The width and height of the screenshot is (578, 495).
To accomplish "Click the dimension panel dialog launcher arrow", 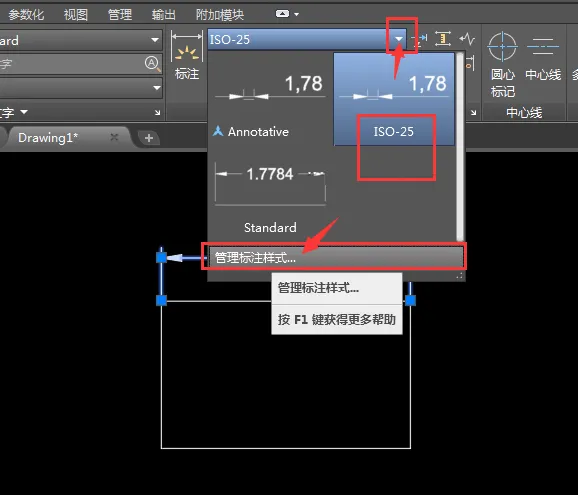I will pos(474,112).
